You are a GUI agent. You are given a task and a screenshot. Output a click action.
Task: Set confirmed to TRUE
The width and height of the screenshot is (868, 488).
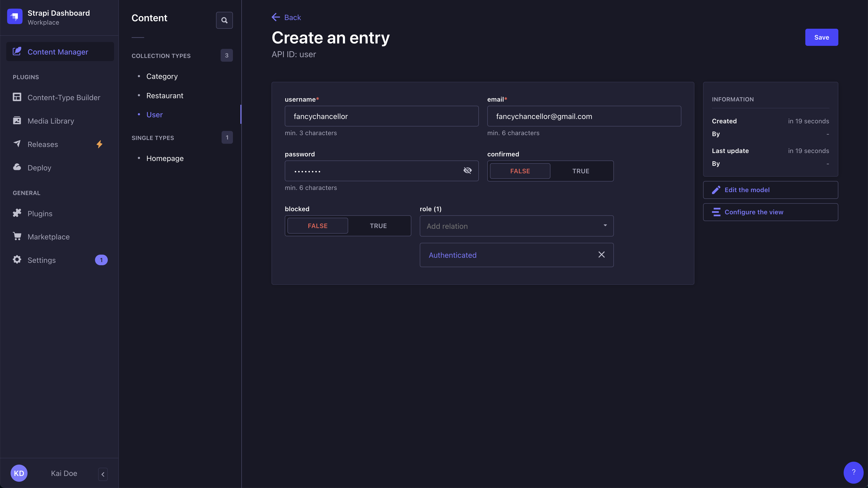pos(581,171)
